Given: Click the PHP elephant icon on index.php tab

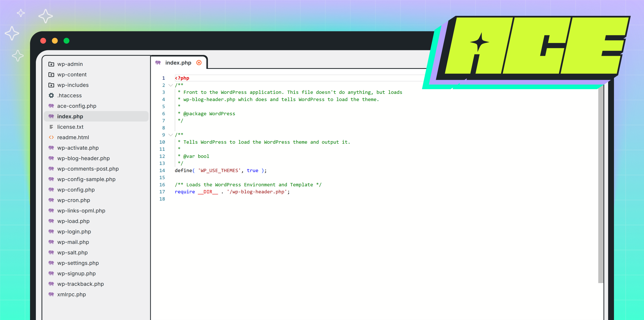Looking at the screenshot, I should pyautogui.click(x=158, y=63).
